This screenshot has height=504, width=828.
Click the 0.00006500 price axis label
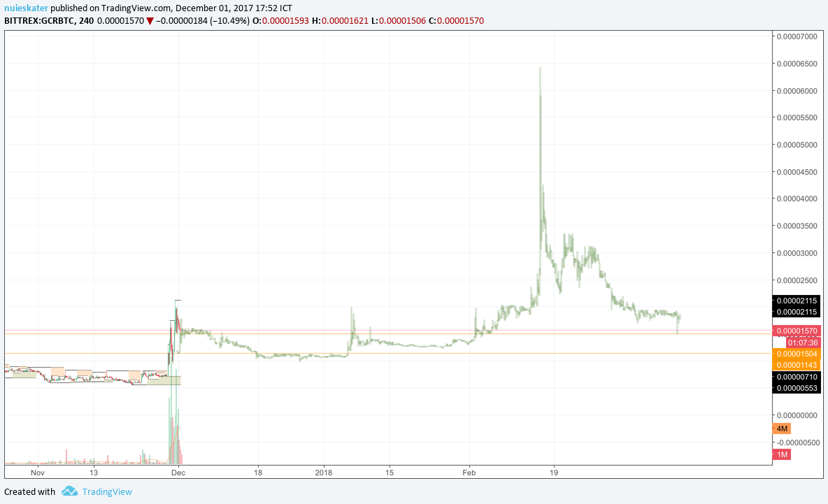pyautogui.click(x=797, y=64)
